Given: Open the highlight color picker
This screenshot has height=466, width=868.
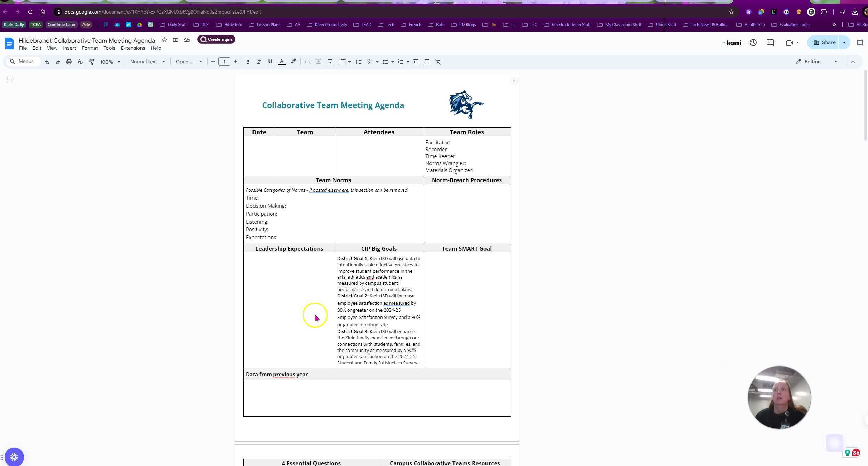Looking at the screenshot, I should 294,62.
